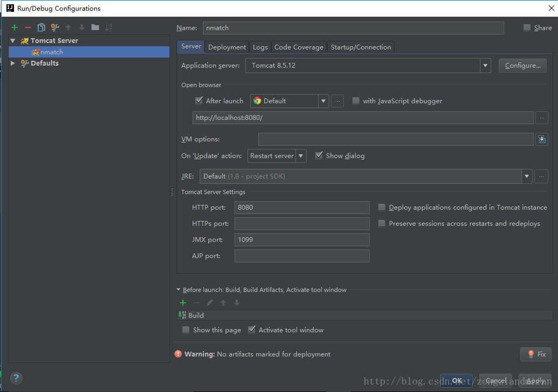558x392 pixels.
Task: Uncheck the Show dialog checkbox
Action: 319,155
